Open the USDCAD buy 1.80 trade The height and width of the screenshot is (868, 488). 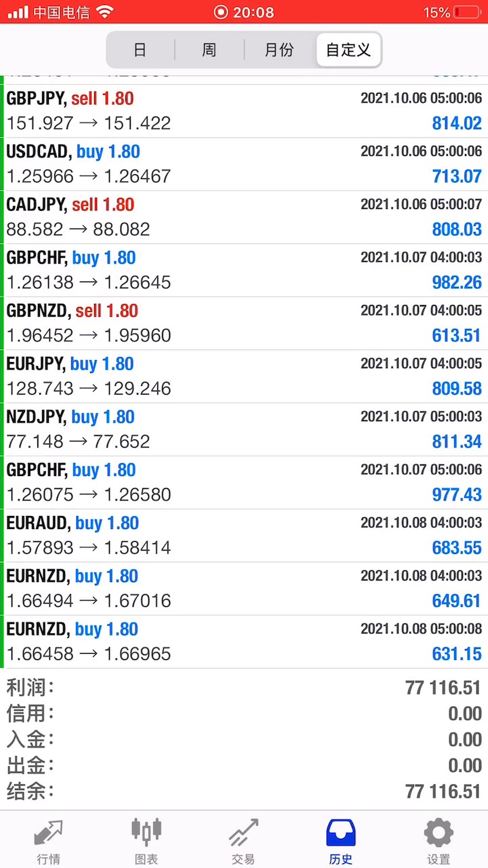tap(244, 164)
